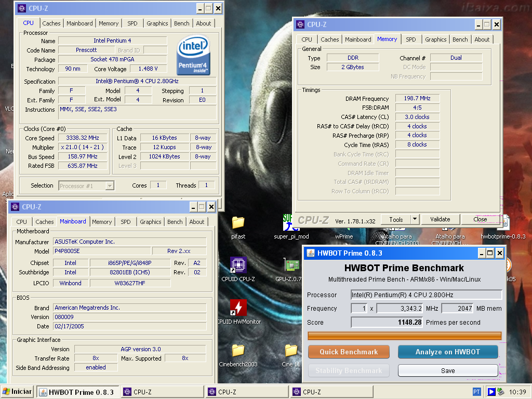Open CPUID CPU-Z desktop shortcut

point(238,265)
